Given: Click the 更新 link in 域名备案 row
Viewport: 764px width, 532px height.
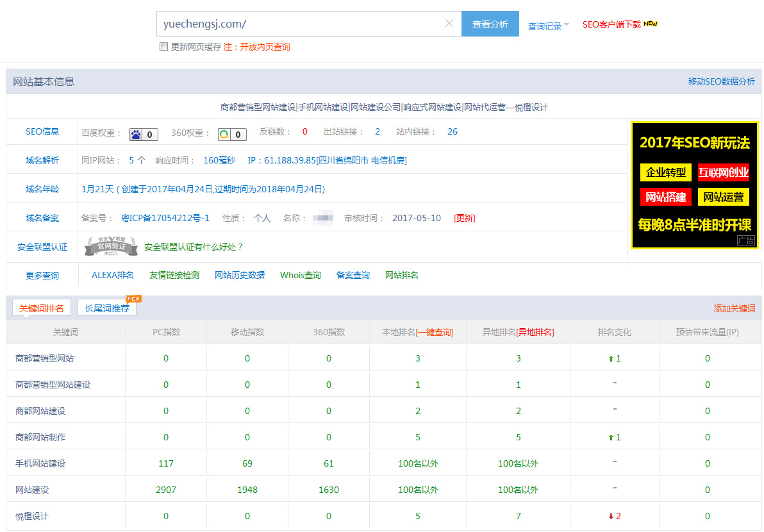Looking at the screenshot, I should click(464, 219).
